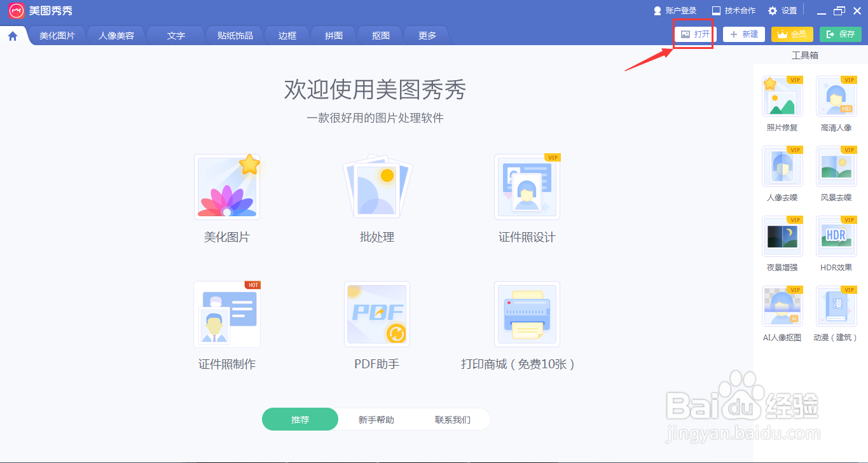Switch to the 拼图 tab

tap(334, 36)
